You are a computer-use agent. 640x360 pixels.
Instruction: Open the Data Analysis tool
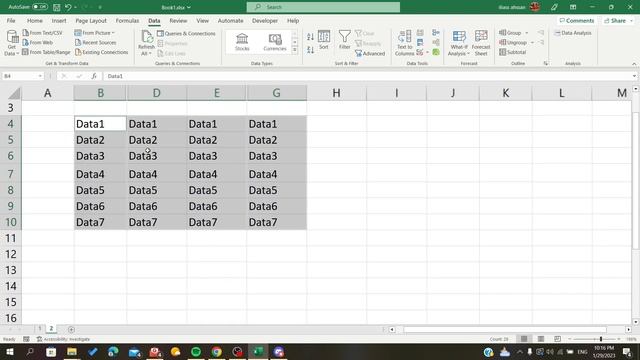(573, 33)
